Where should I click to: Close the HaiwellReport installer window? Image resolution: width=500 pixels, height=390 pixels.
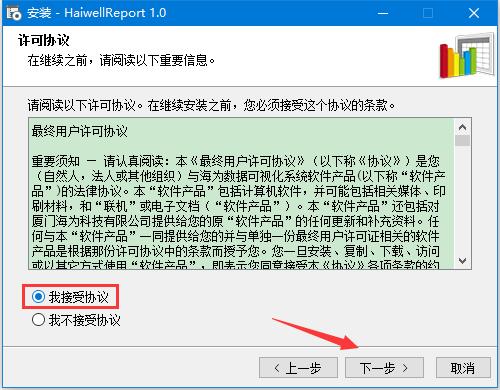pyautogui.click(x=474, y=13)
